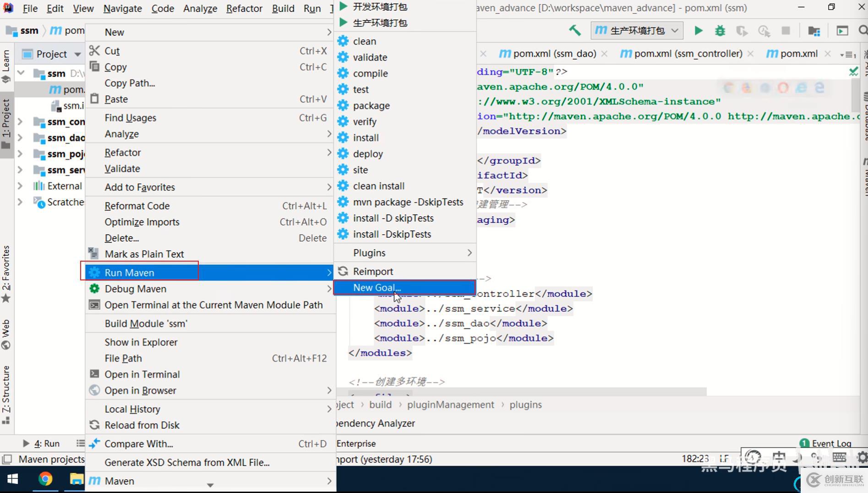The image size is (868, 493).
Task: Choose Copy from context menu
Action: click(x=210, y=67)
